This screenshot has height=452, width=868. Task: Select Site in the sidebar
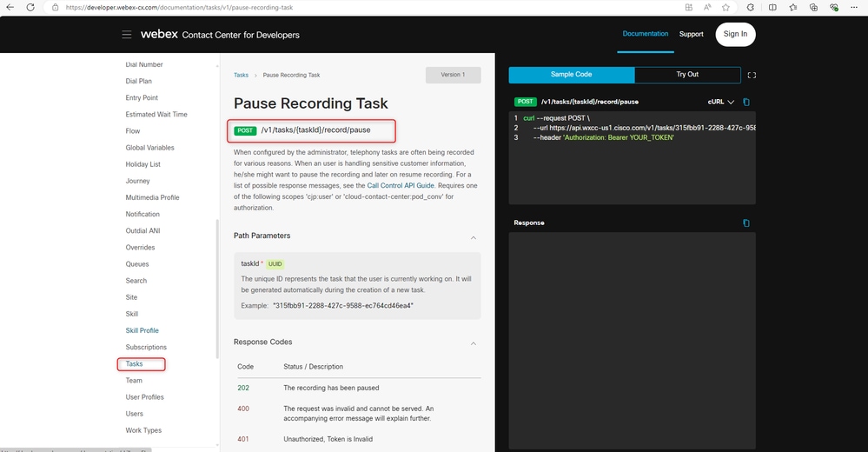[131, 297]
